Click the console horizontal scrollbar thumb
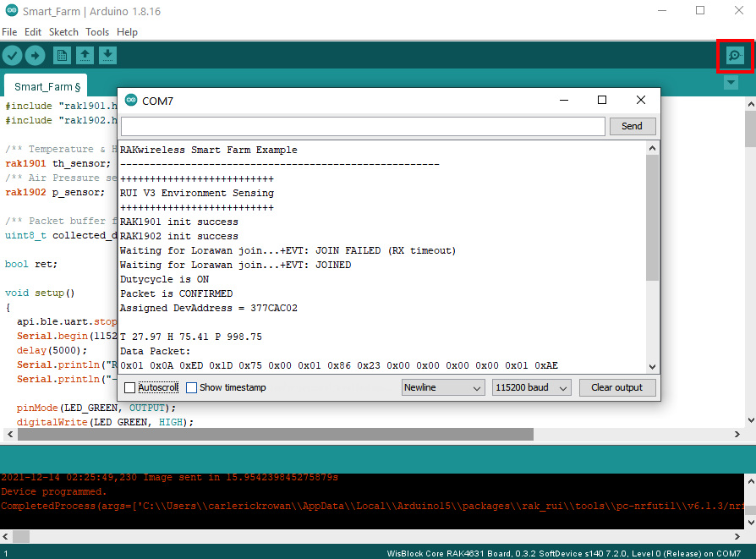This screenshot has width=756, height=559. [21, 536]
